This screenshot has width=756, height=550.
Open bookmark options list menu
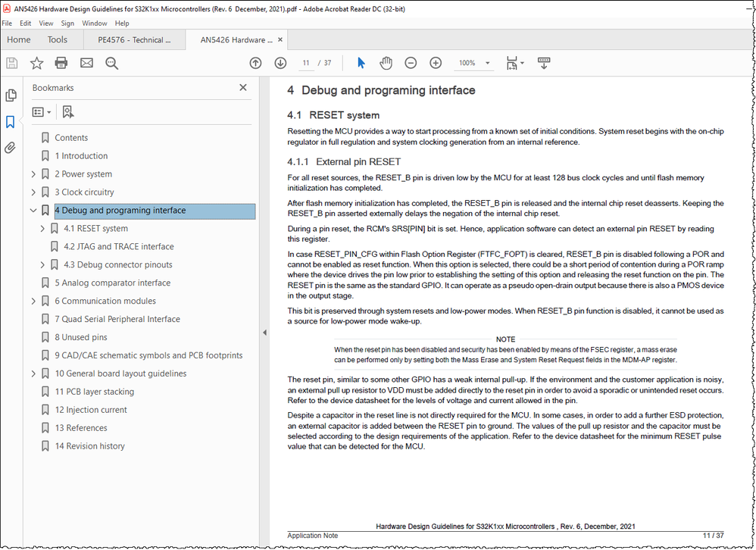tap(42, 112)
